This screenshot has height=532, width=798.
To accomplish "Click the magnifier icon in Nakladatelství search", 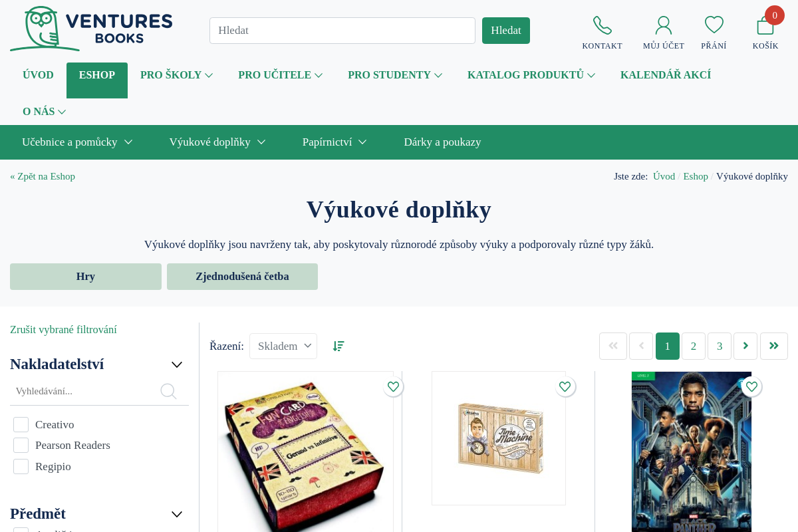I will (168, 391).
